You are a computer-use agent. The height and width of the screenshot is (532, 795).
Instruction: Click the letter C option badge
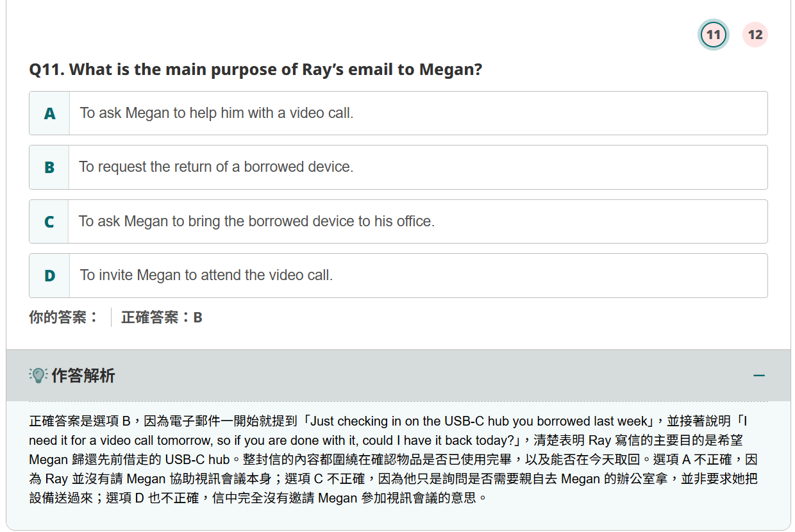(x=49, y=222)
